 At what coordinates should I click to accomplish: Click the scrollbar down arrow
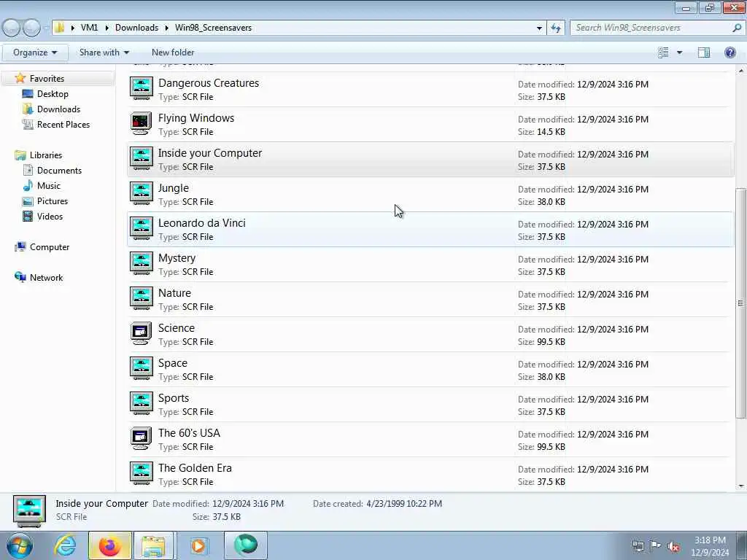click(x=740, y=486)
